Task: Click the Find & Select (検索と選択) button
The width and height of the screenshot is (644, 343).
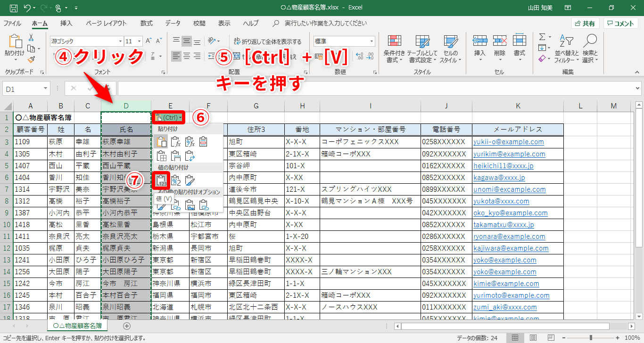Action: pyautogui.click(x=590, y=49)
